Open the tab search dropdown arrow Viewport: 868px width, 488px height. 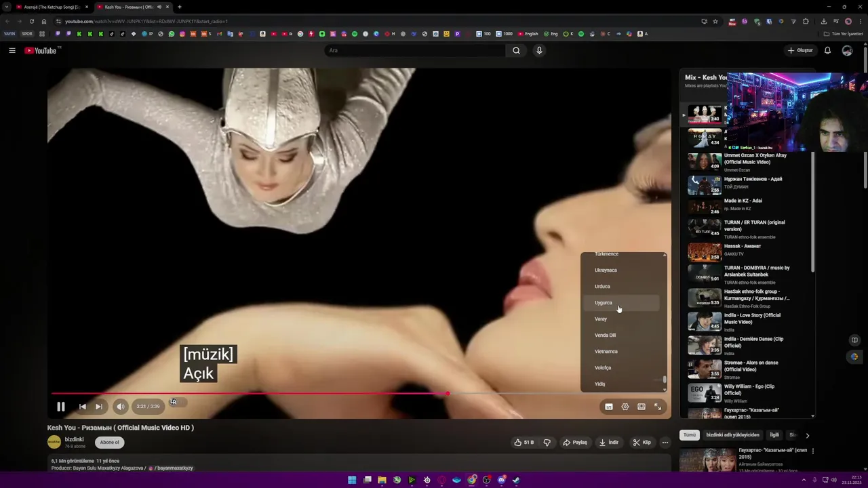[6, 7]
